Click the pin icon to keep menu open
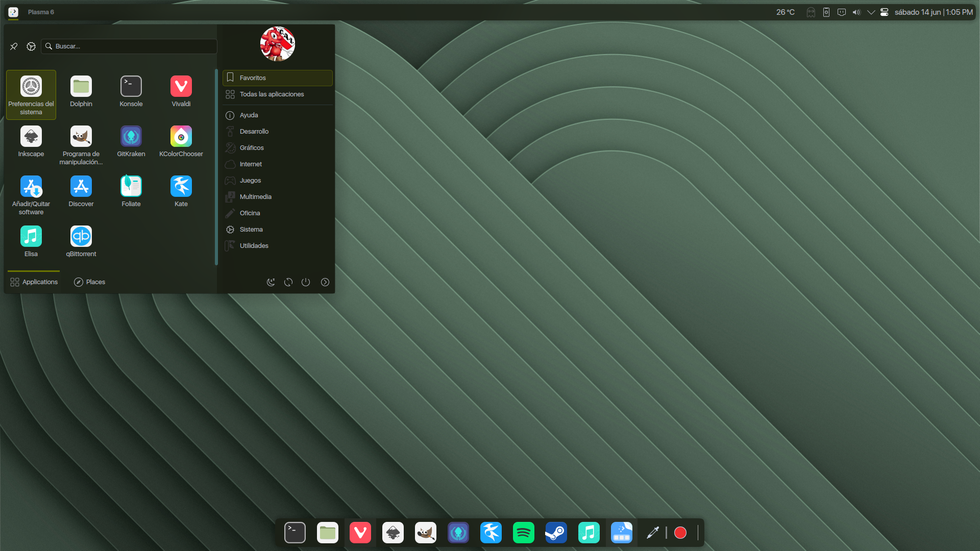980x551 pixels. [14, 46]
